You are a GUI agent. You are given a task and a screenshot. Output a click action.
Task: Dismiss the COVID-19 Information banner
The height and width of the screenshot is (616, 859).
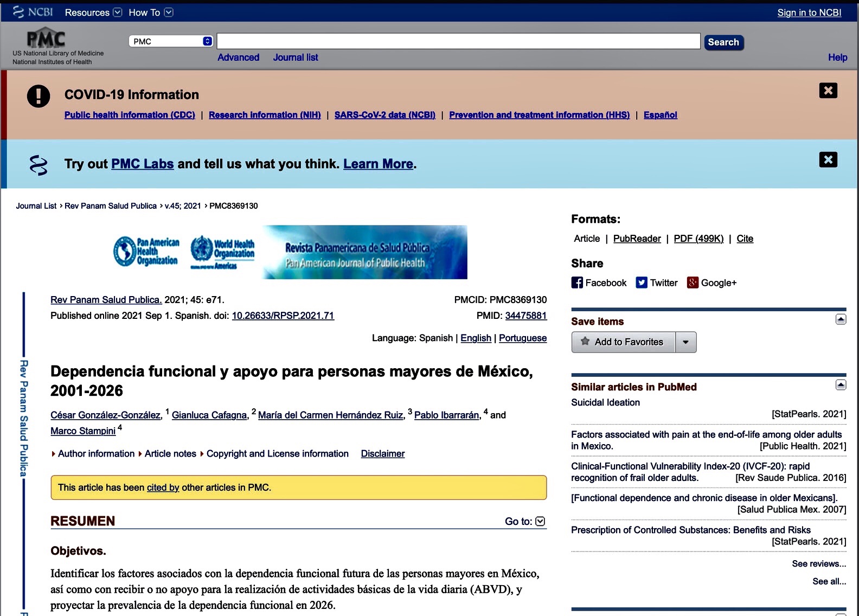click(828, 91)
